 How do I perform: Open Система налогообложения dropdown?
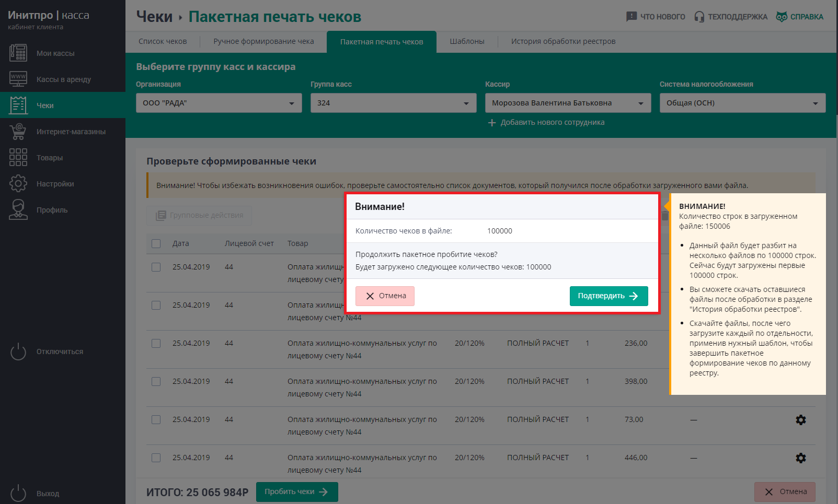(x=743, y=103)
